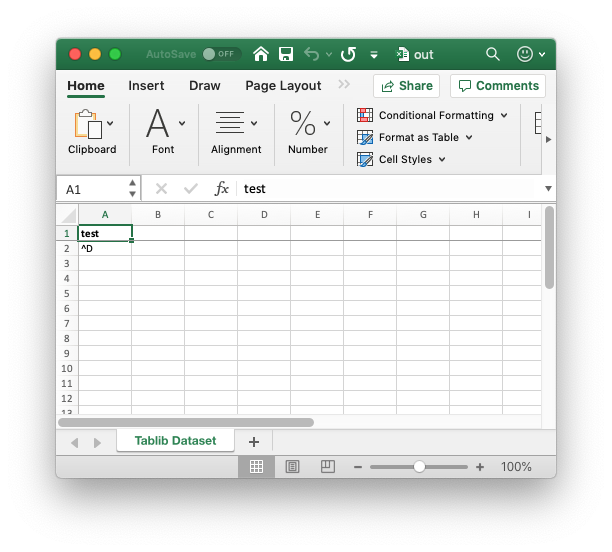Save the workbook with the floppy disk icon
This screenshot has height=552, width=612.
tap(286, 54)
